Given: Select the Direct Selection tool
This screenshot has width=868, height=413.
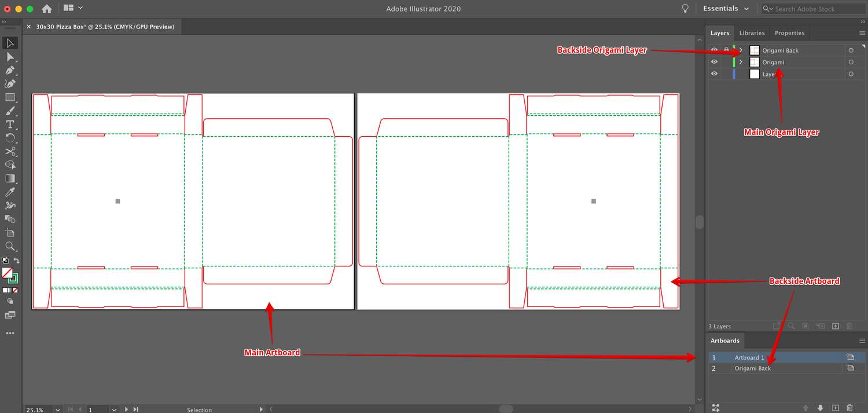Looking at the screenshot, I should coord(10,57).
